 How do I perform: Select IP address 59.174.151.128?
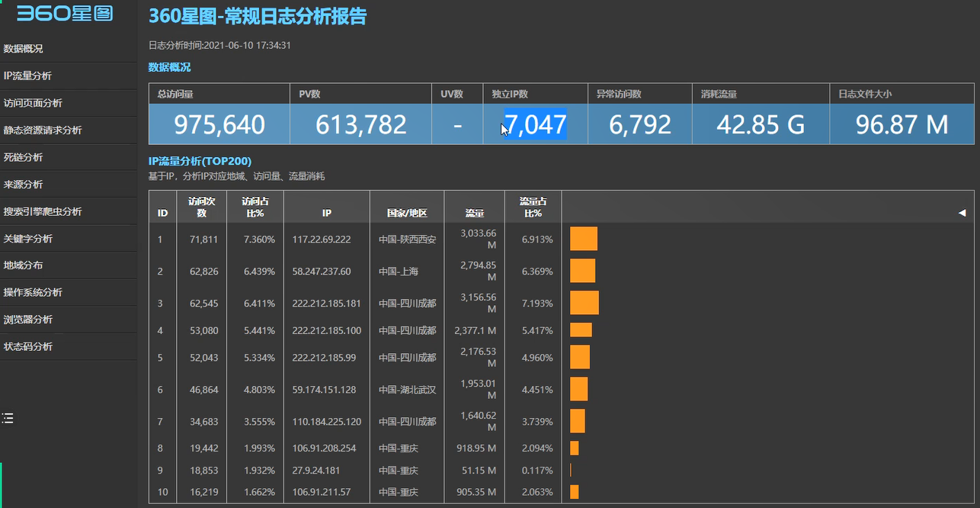[324, 390]
